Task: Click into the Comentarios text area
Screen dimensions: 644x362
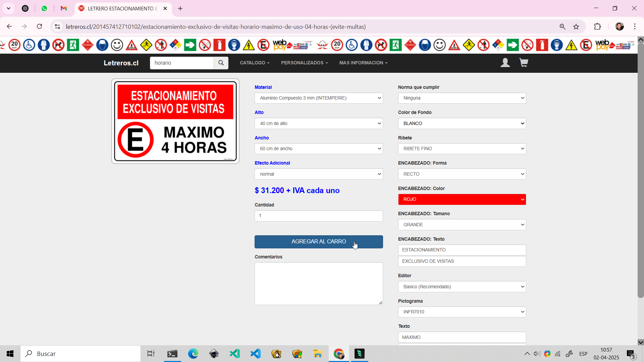Action: tap(319, 284)
